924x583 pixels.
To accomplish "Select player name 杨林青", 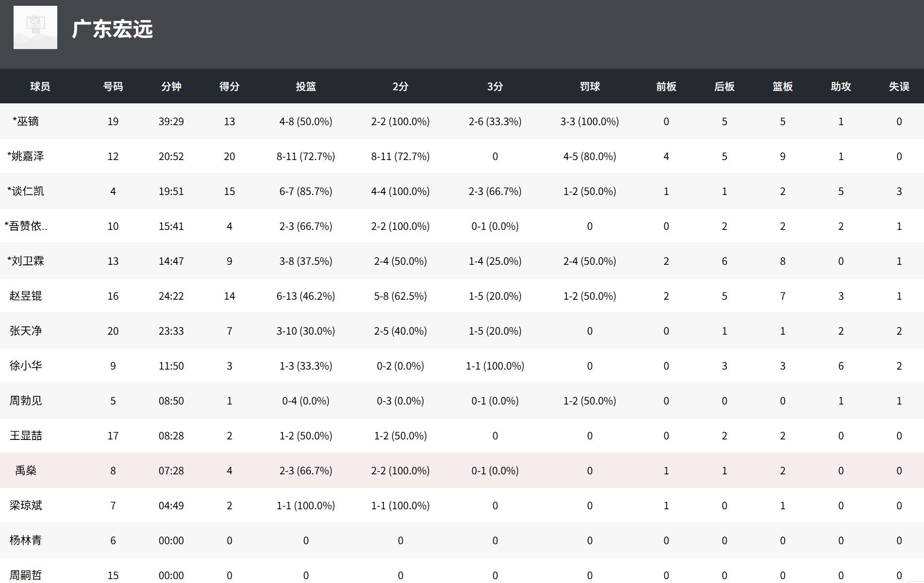I will 26,540.
